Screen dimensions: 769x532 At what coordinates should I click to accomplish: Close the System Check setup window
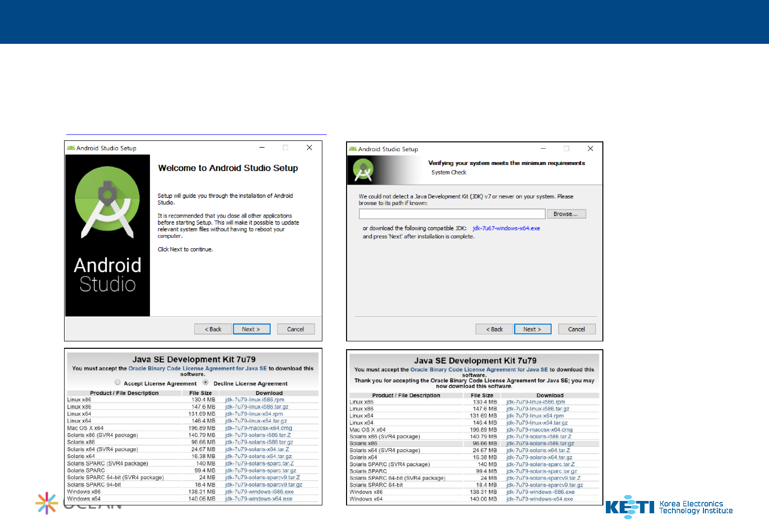tap(590, 148)
